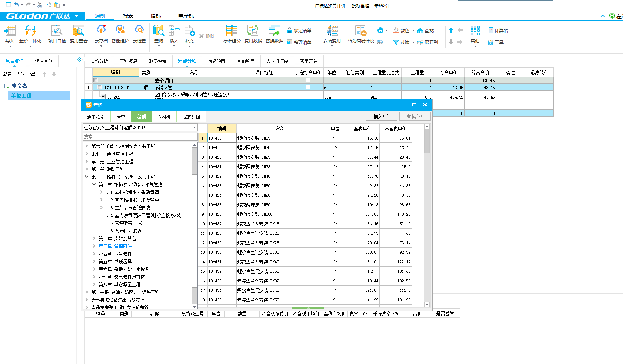Click the 插入 insert toolbar icon
Viewport: 623px width, 364px height.
click(x=174, y=31)
